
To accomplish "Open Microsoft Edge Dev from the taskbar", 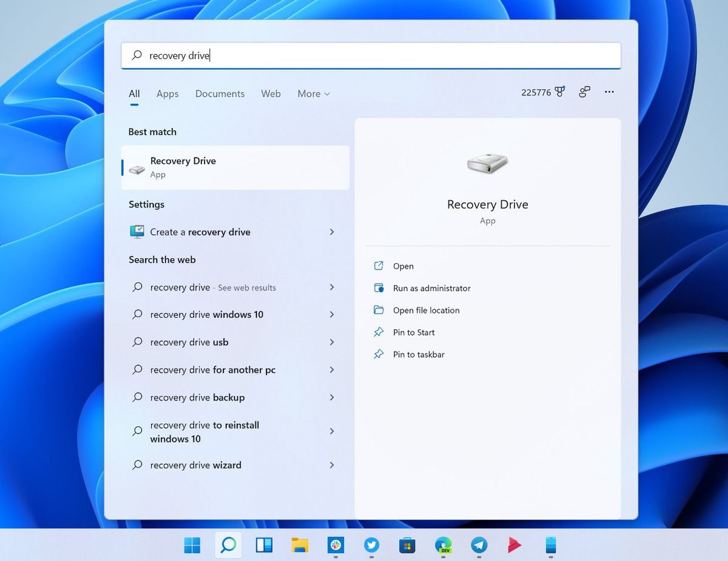I will [x=443, y=545].
